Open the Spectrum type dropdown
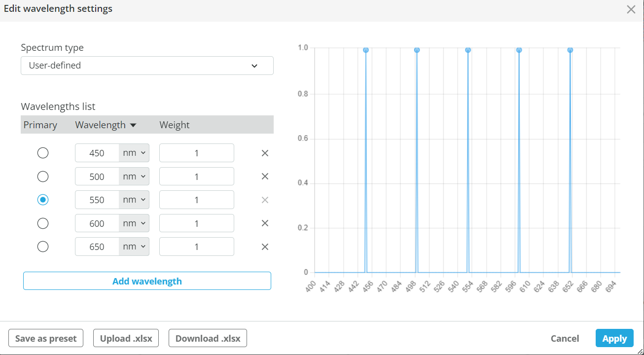Screen dimensions: 644x355 147,66
